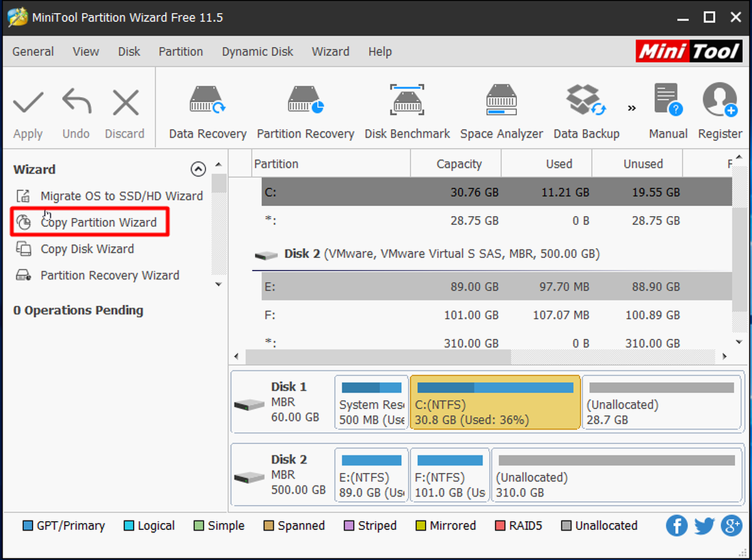This screenshot has height=560, width=752.
Task: Click the Migrate OS wizard icon
Action: 23,196
